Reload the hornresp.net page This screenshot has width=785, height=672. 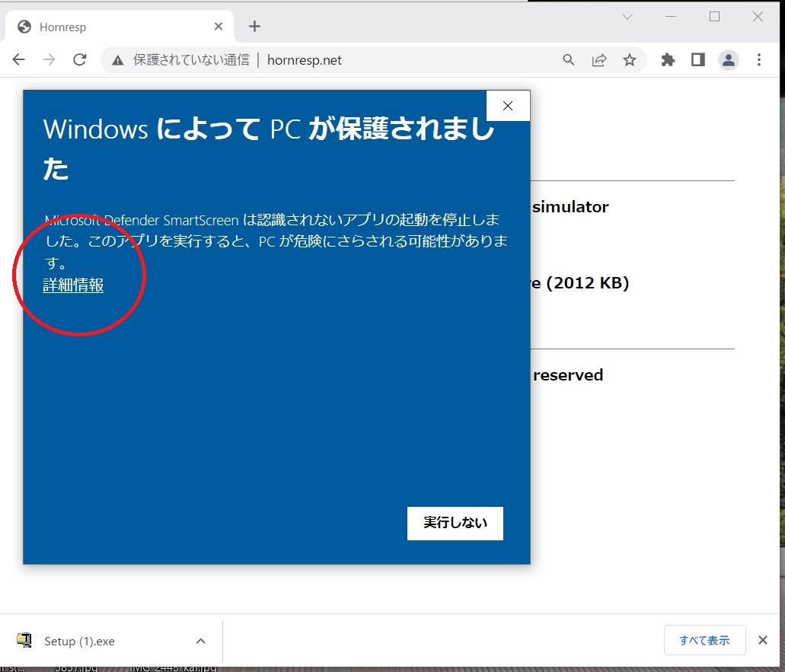click(80, 60)
